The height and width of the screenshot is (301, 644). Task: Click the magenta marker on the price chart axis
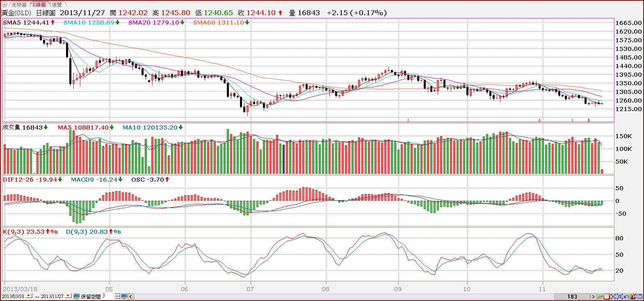click(x=539, y=120)
